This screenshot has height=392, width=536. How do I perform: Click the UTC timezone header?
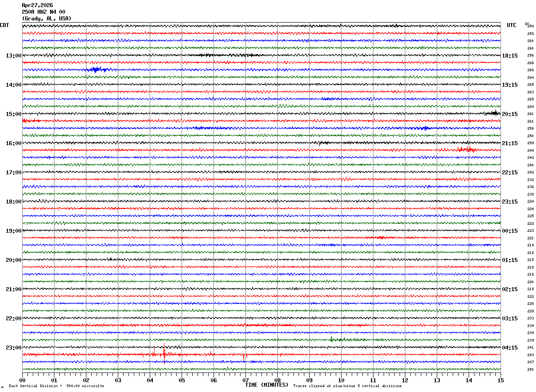click(512, 25)
